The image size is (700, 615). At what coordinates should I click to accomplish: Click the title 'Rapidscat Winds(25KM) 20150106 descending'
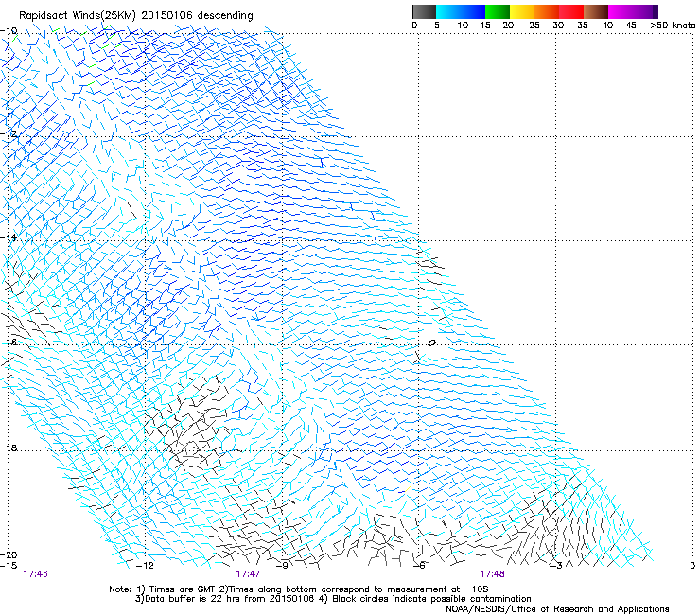coord(135,16)
